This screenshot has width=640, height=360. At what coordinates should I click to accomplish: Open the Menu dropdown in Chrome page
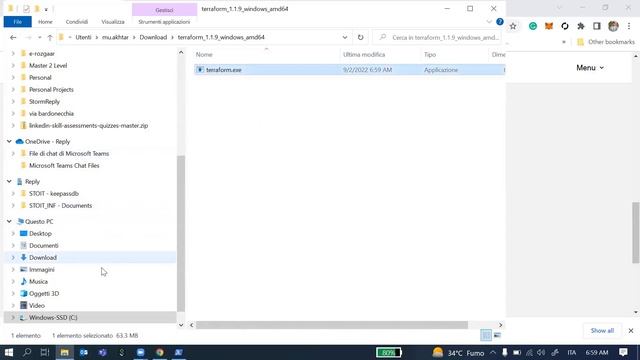[x=590, y=68]
